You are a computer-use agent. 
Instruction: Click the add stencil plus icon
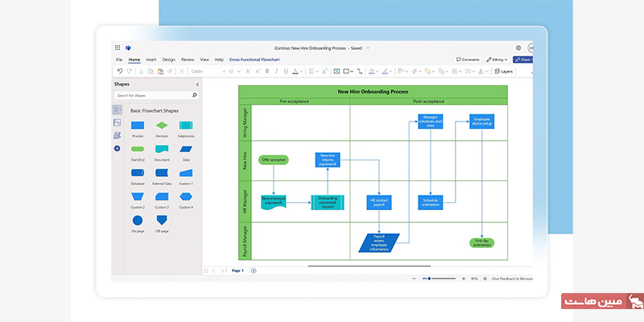pos(118,148)
